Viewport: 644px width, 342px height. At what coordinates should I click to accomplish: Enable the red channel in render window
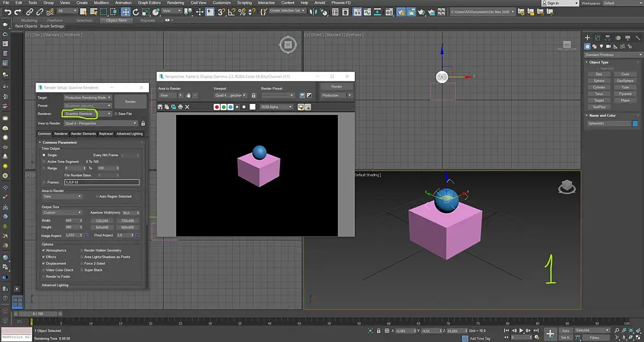[x=217, y=107]
